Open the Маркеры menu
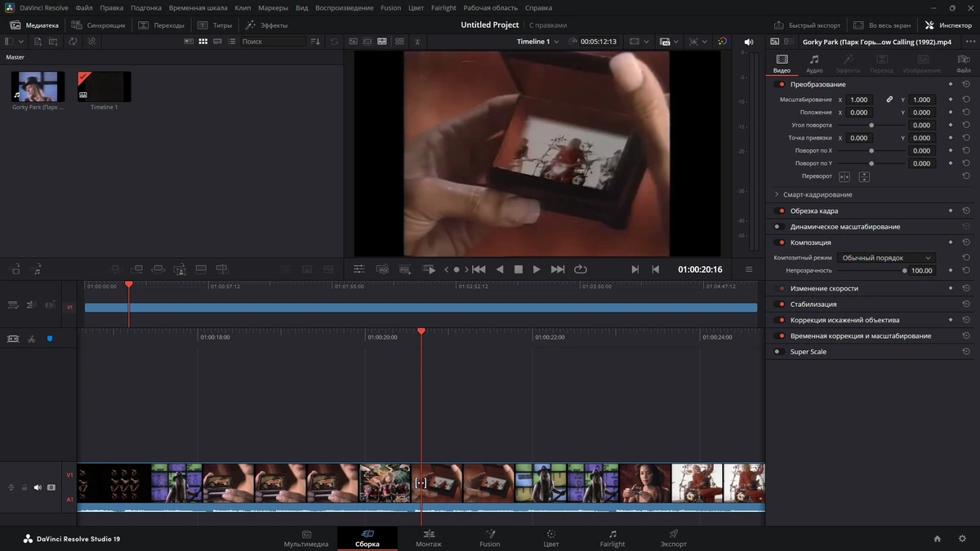Screen dimensions: 980x551 pos(273,7)
